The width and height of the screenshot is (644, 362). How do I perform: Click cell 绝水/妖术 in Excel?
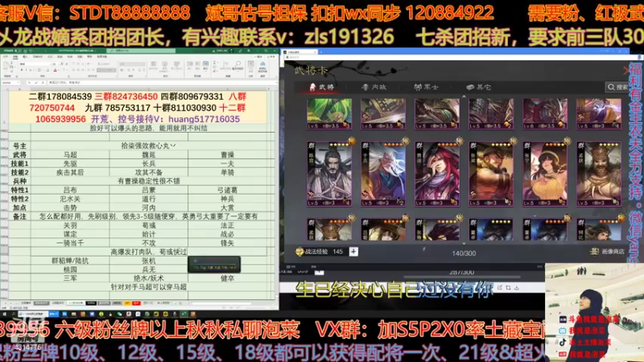pos(149,278)
